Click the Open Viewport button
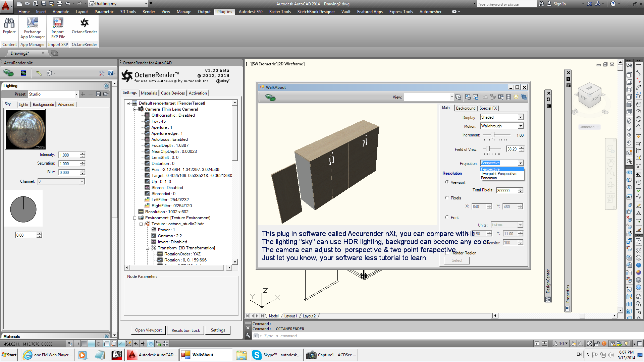Image resolution: width=644 pixels, height=362 pixels. pos(148,330)
